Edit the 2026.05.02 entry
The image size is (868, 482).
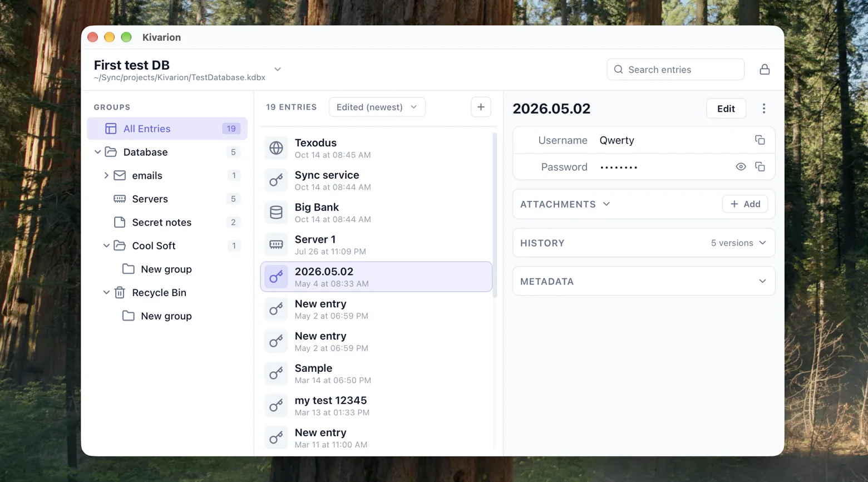click(726, 109)
